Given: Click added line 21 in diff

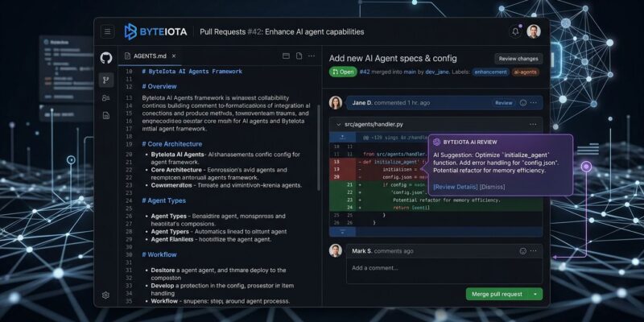Looking at the screenshot, I should point(436,185).
